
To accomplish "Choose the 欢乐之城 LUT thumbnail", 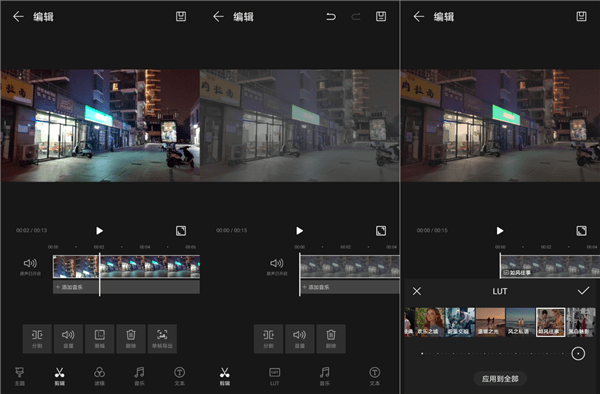I will (x=430, y=322).
